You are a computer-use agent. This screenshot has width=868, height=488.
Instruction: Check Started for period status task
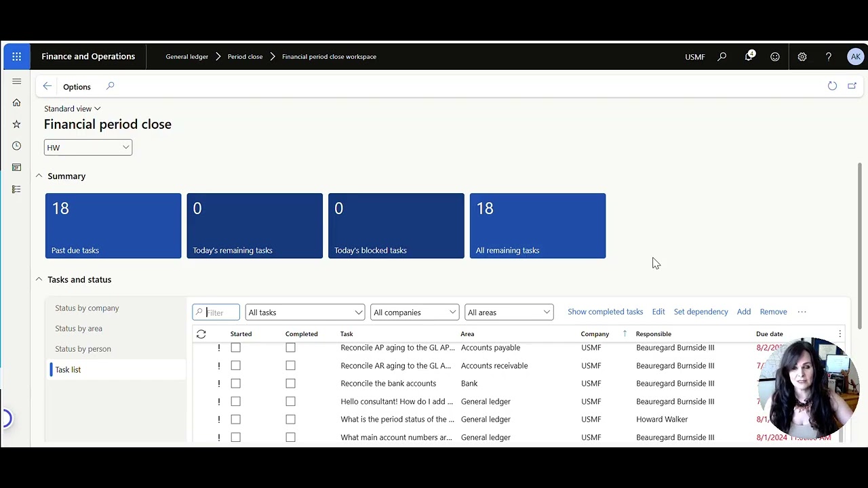[235, 420]
